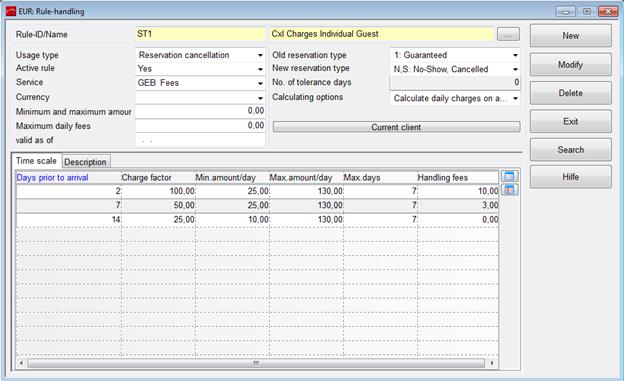The image size is (624, 381).
Task: Click the ellipsis button next to rule name
Action: (x=508, y=35)
